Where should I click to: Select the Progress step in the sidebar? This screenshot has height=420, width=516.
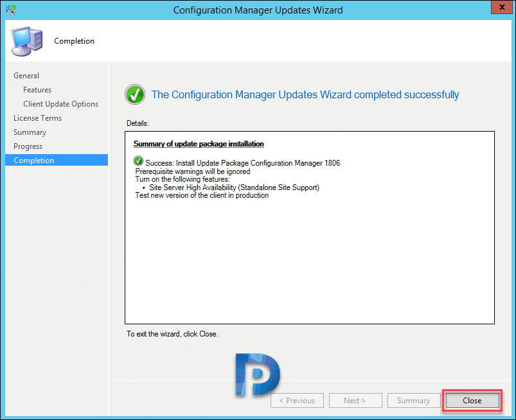pyautogui.click(x=28, y=146)
